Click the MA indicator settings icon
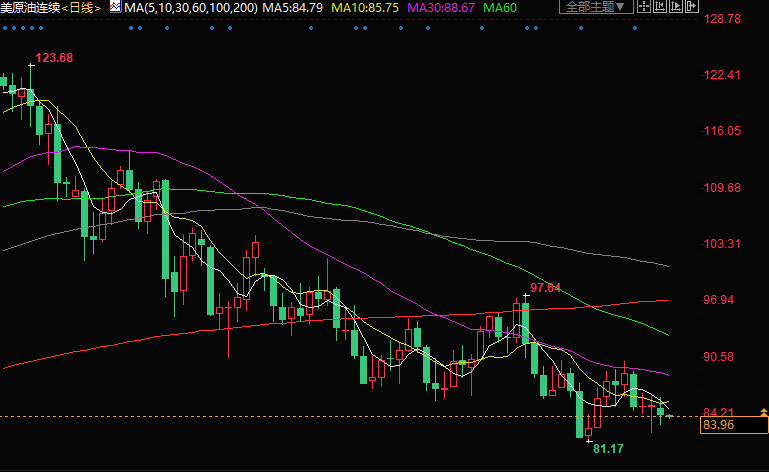The image size is (769, 472). 115,7
